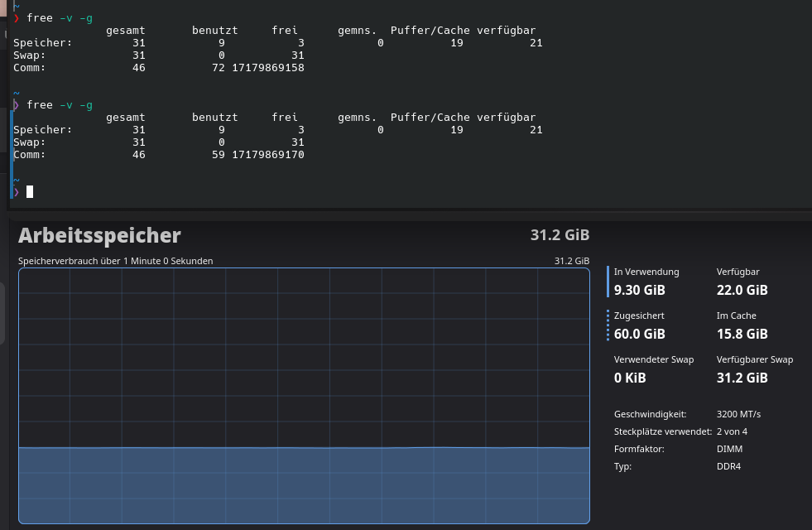Viewport: 812px width, 530px height.
Task: Select 'Speicherverbrauch über 1 Minute 0 Sekunden' label
Action: tap(116, 261)
